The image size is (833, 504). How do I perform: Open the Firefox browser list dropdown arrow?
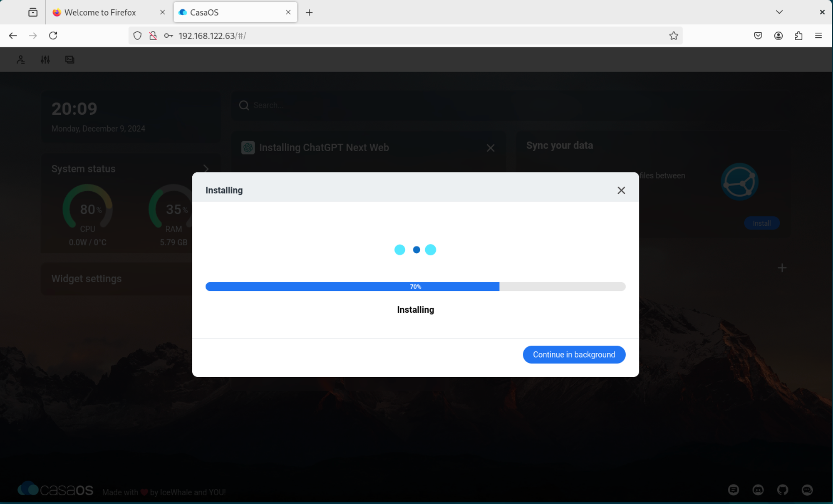[x=779, y=12]
